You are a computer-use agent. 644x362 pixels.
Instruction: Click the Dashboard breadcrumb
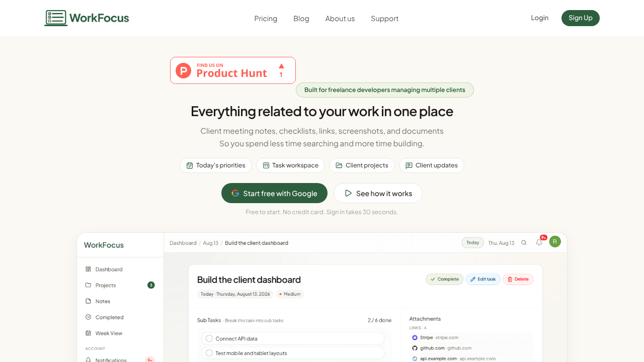(183, 243)
